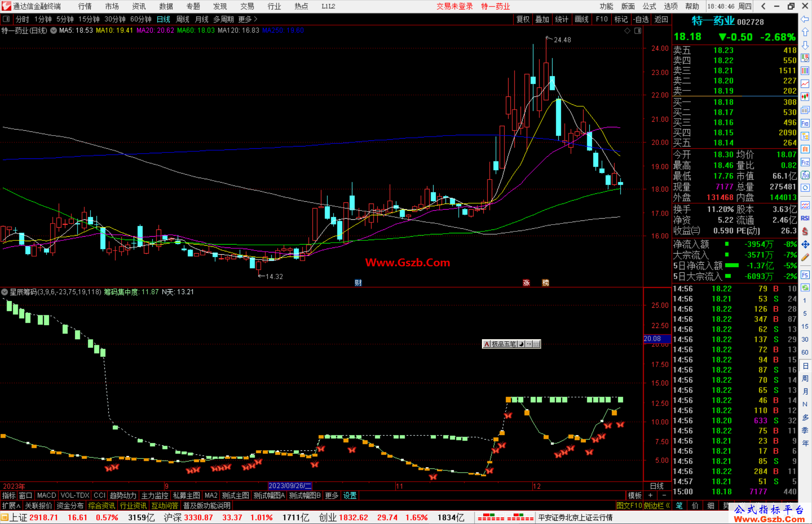Image resolution: width=812 pixels, height=524 pixels.
Task: Click the F12 trading sidebar icon
Action: click(x=805, y=162)
